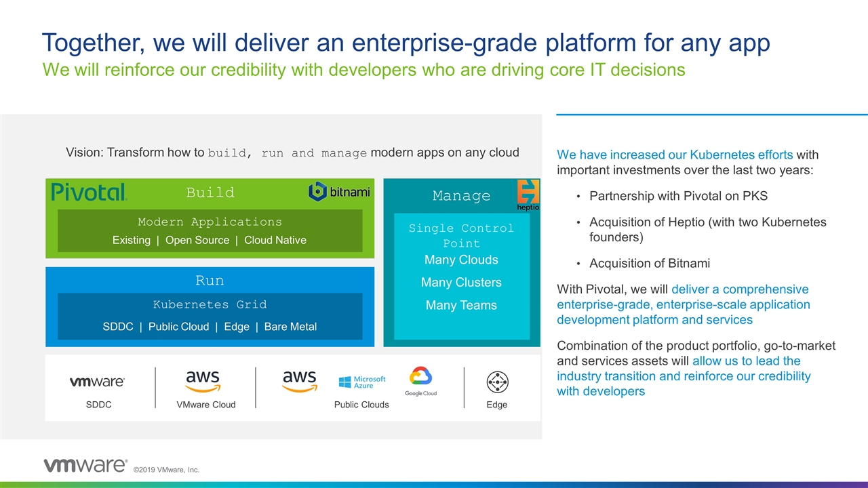Click the Heptio logo in the Manage box
868x488 pixels.
click(528, 195)
